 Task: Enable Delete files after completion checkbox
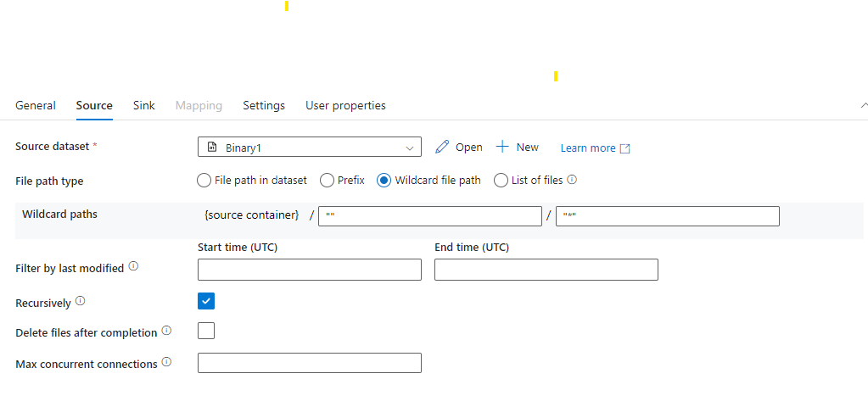(x=206, y=331)
